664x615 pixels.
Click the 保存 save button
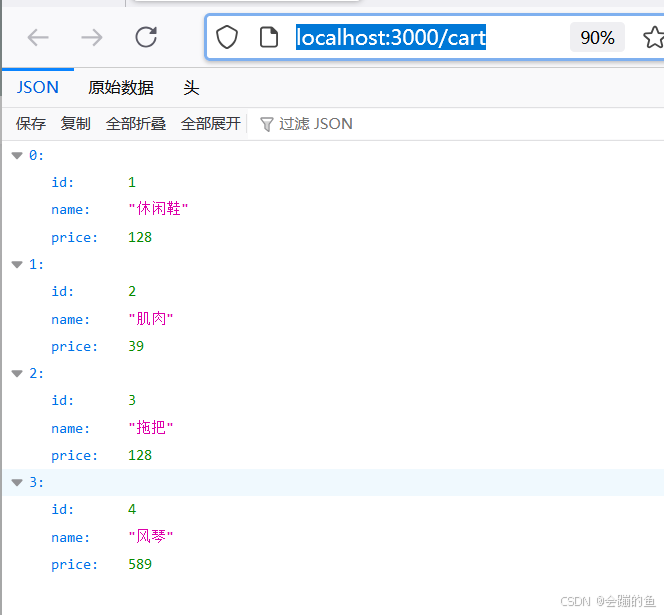(x=30, y=124)
